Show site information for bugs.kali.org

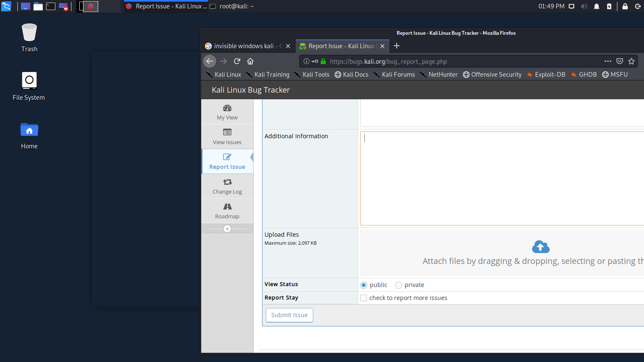coord(306,61)
